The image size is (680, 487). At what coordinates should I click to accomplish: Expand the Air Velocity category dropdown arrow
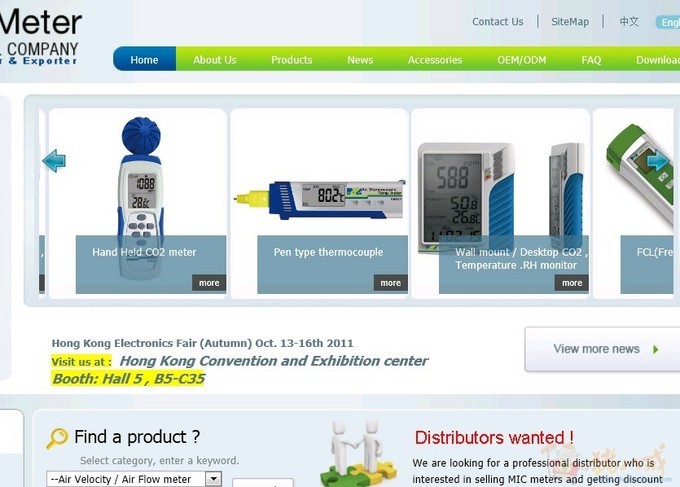point(213,479)
